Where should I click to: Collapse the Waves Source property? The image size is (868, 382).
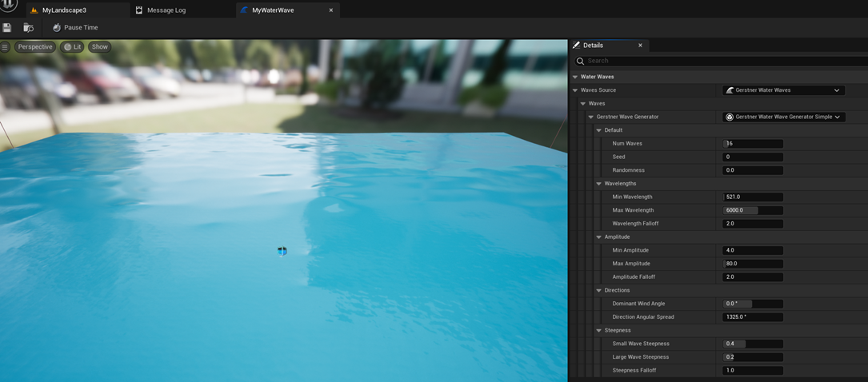(575, 90)
